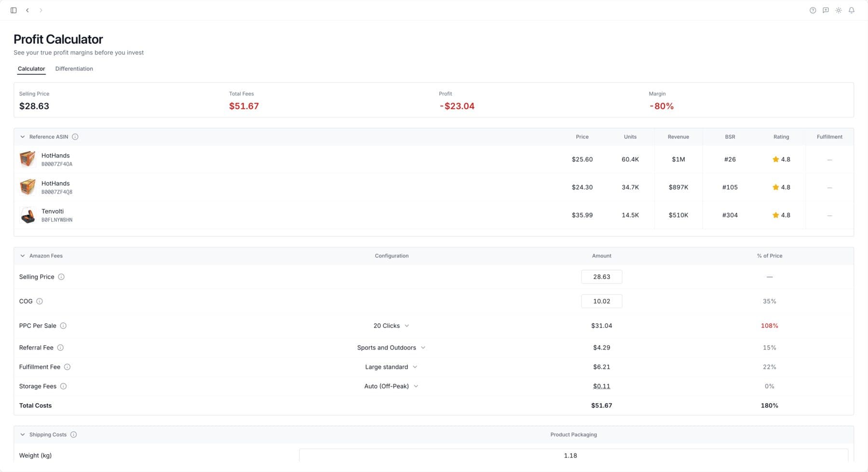The height and width of the screenshot is (472, 868).
Task: Click ASIN code B0007ZF4OA
Action: (57, 164)
